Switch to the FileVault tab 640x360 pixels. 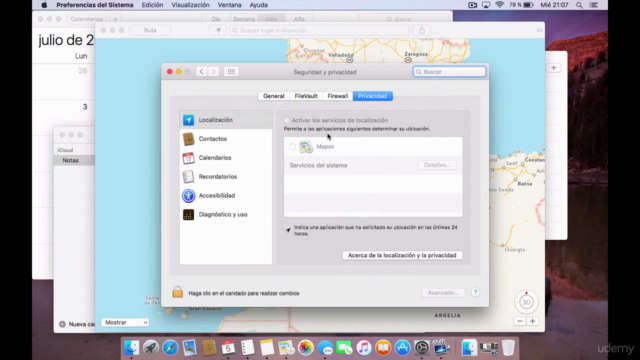point(306,96)
